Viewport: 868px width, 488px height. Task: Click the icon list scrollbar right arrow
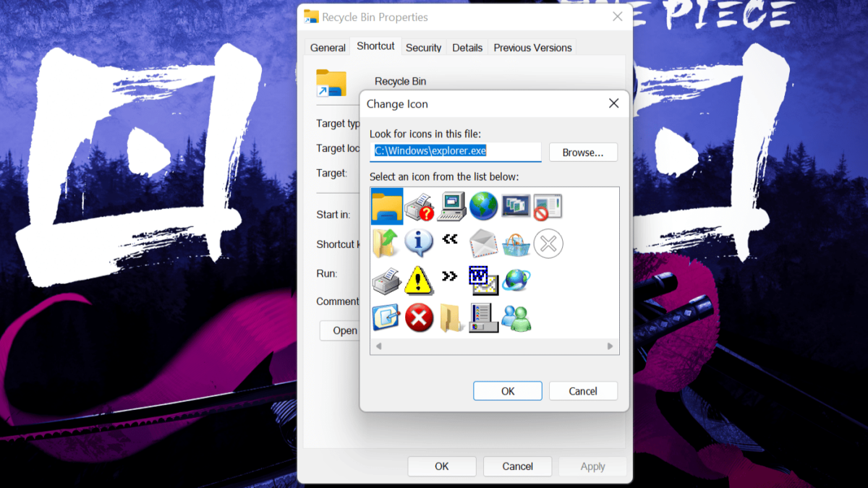coord(610,346)
